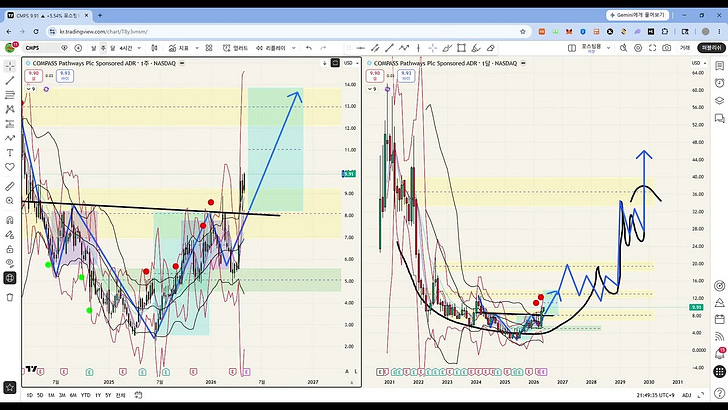Select the trend line tool in left sidebar

click(x=10, y=81)
